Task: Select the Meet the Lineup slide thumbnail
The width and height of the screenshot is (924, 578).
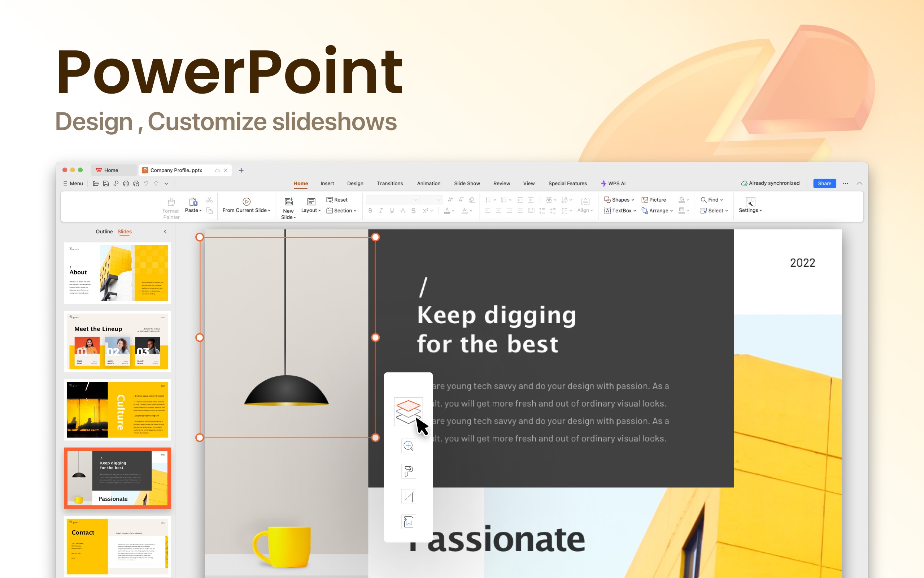Action: click(x=118, y=341)
